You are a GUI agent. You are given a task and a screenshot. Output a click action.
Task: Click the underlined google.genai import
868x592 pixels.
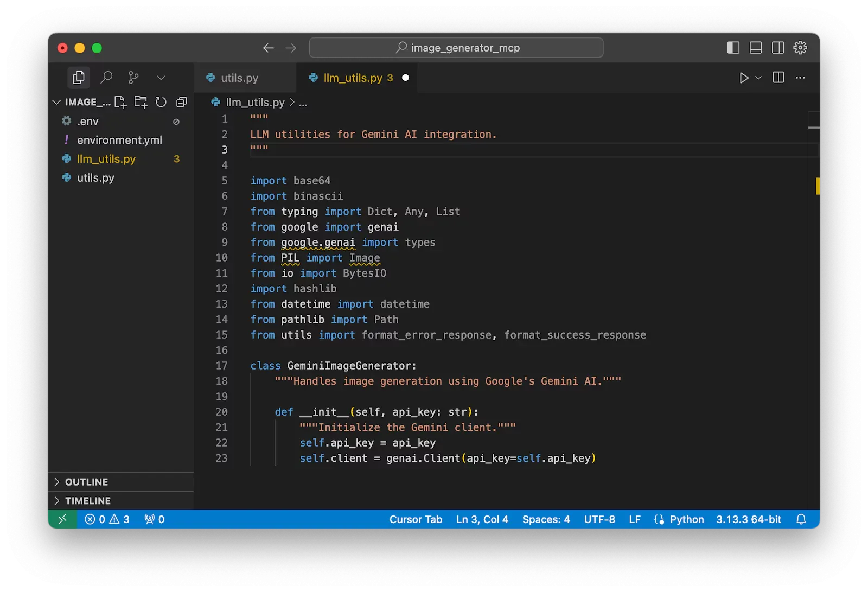(x=318, y=243)
